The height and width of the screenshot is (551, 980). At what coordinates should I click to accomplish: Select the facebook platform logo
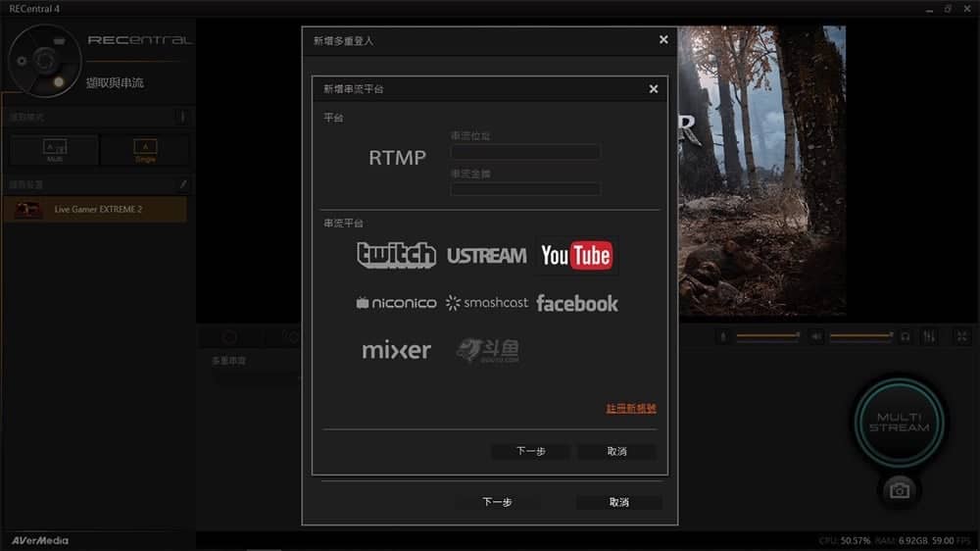577,303
